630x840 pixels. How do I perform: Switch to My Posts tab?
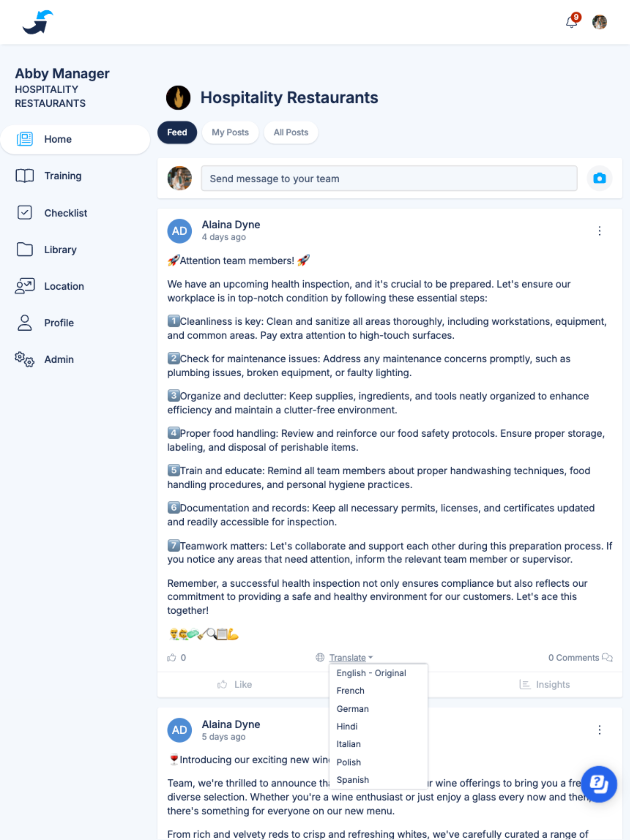coord(230,132)
